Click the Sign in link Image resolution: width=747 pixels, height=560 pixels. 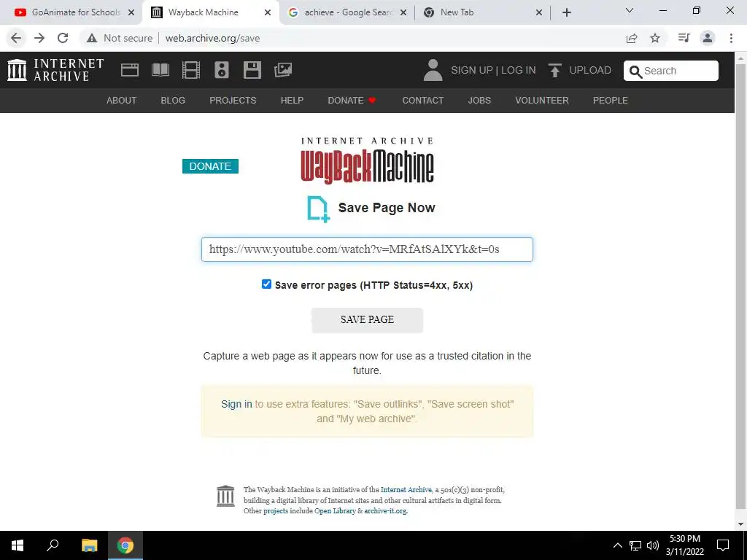(x=236, y=404)
